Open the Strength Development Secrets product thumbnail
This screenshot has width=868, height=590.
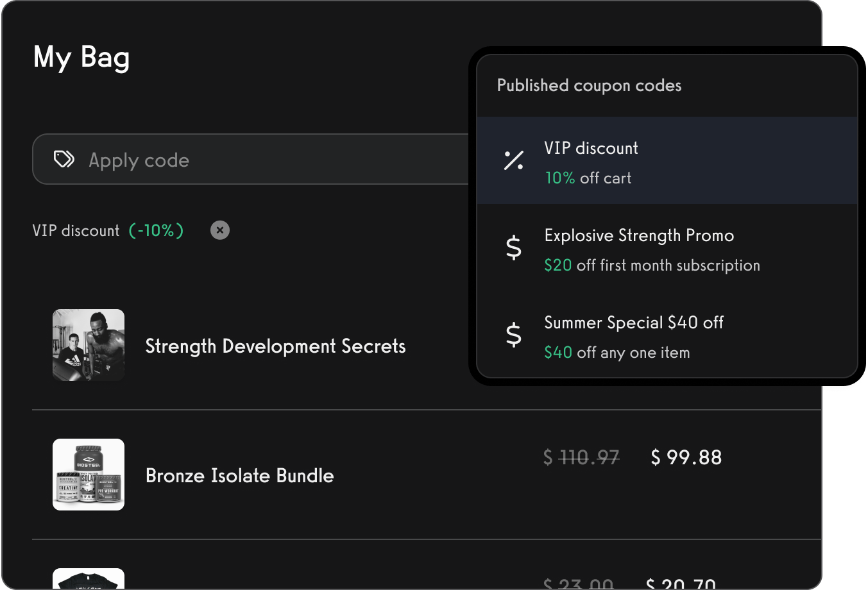coord(89,345)
